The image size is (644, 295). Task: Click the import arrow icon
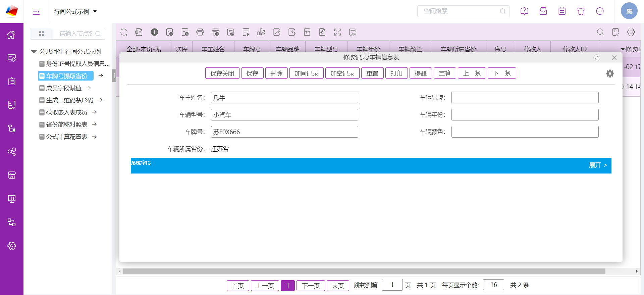(292, 32)
